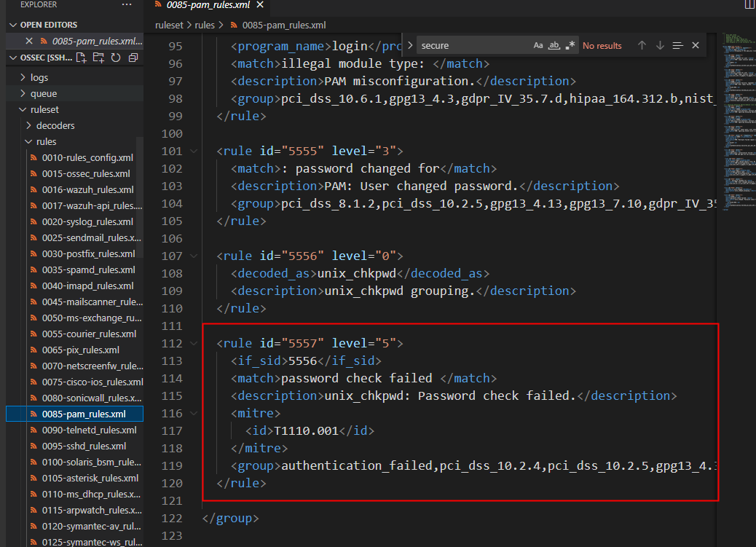Expand the queue folder
Screen dimensions: 756x547
[x=23, y=93]
